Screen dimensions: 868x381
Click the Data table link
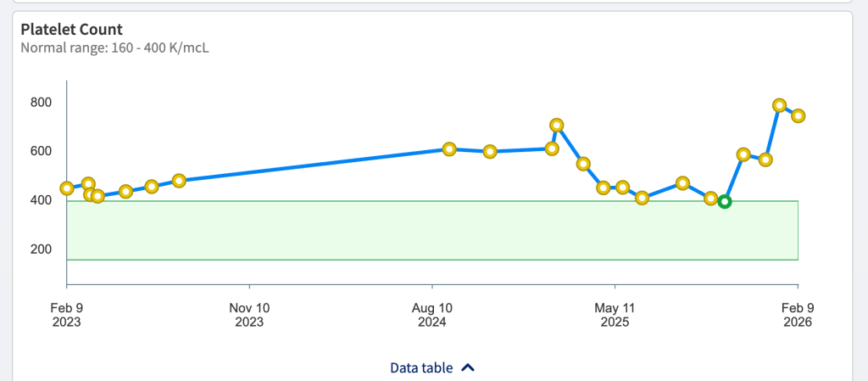[421, 368]
